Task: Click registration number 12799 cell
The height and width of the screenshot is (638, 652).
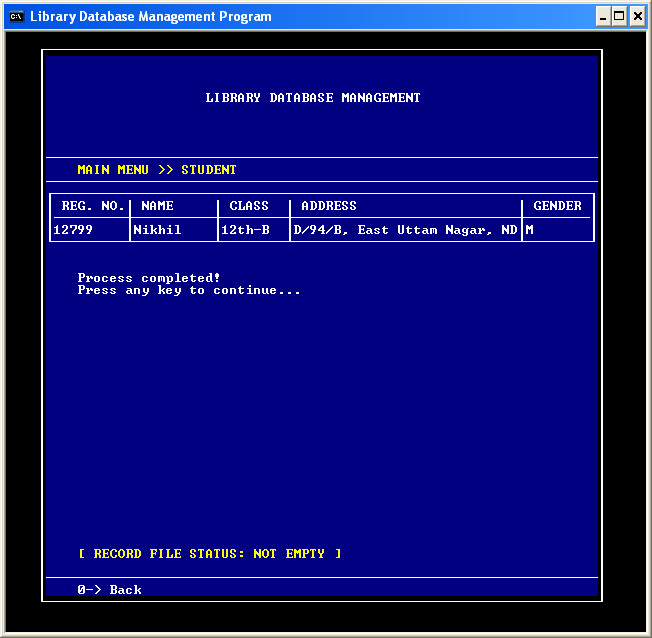Action: [x=73, y=230]
